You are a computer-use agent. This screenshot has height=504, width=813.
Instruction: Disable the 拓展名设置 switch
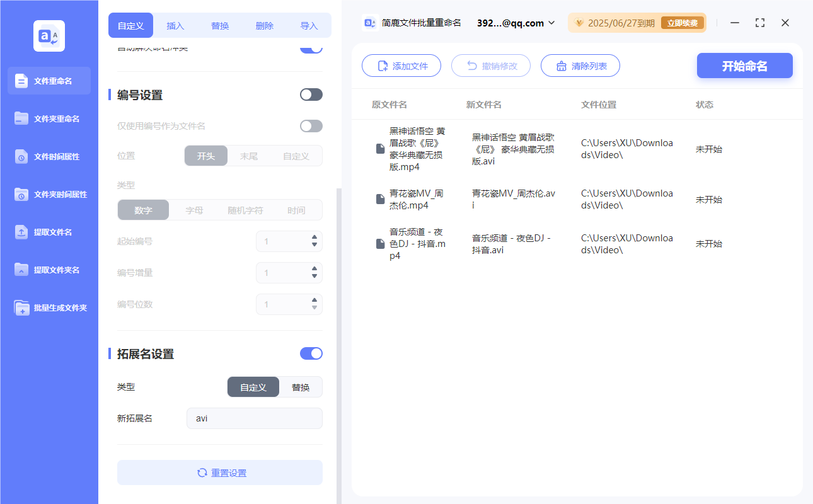click(x=311, y=353)
